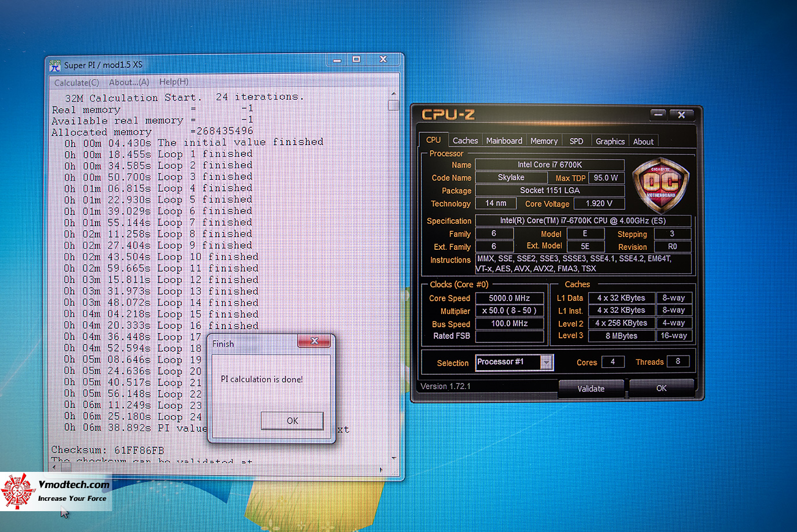Click the Level 3 associativity value 16-way

(x=674, y=335)
